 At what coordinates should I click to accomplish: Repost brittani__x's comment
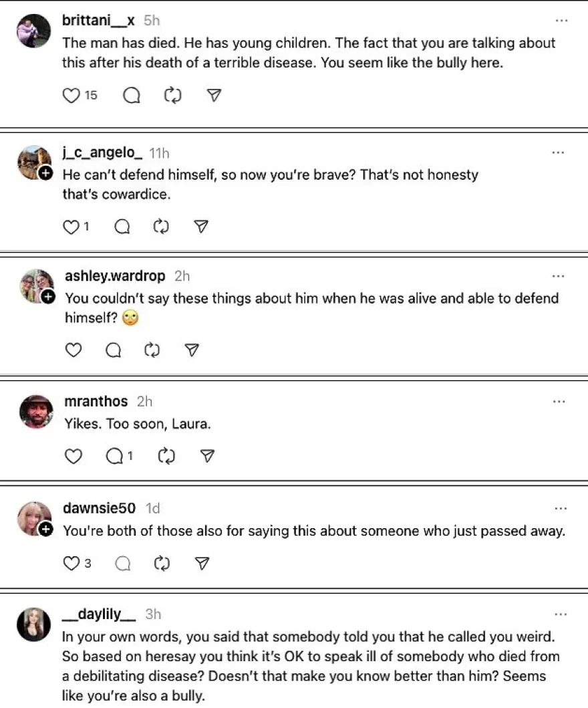pyautogui.click(x=172, y=96)
